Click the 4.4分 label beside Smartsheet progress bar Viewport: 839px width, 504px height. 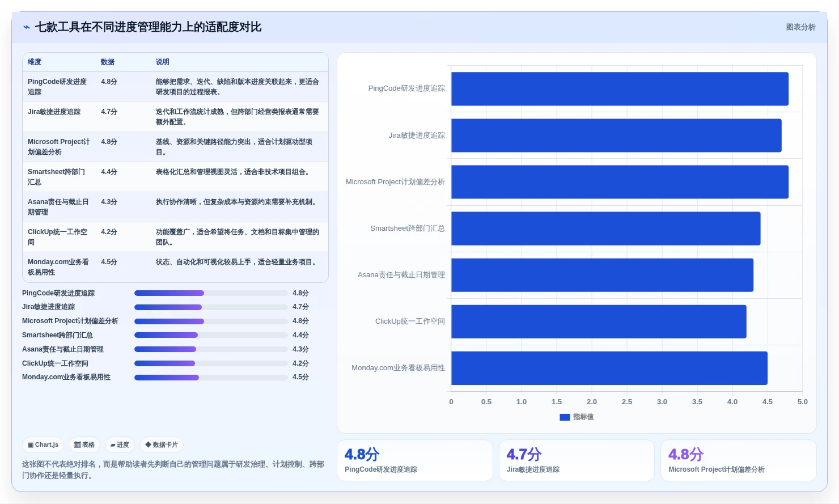pyautogui.click(x=300, y=335)
